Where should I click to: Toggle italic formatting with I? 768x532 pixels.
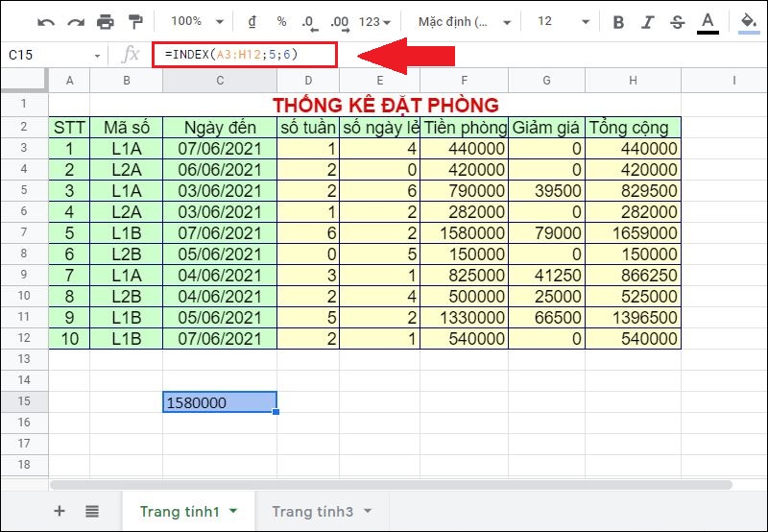[x=648, y=22]
